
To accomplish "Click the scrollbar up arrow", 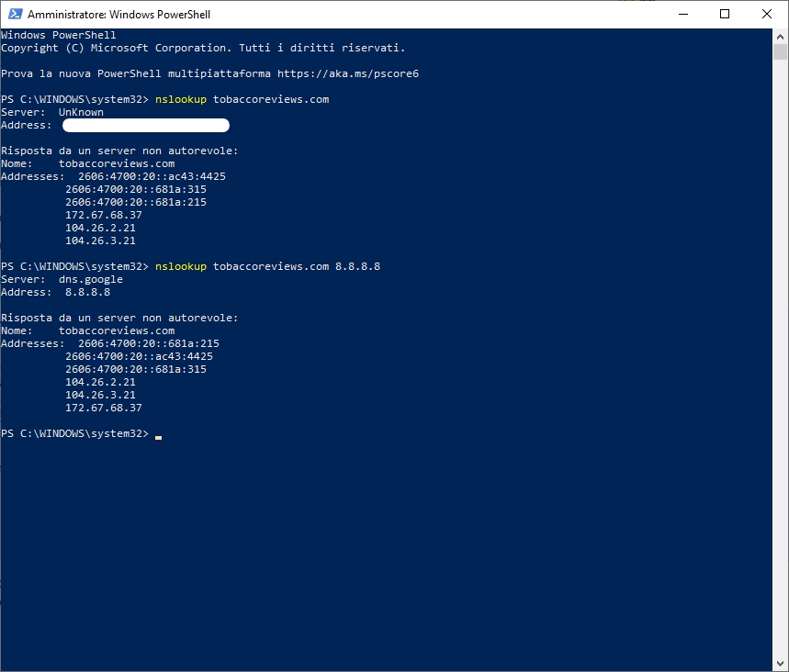I will (780, 36).
